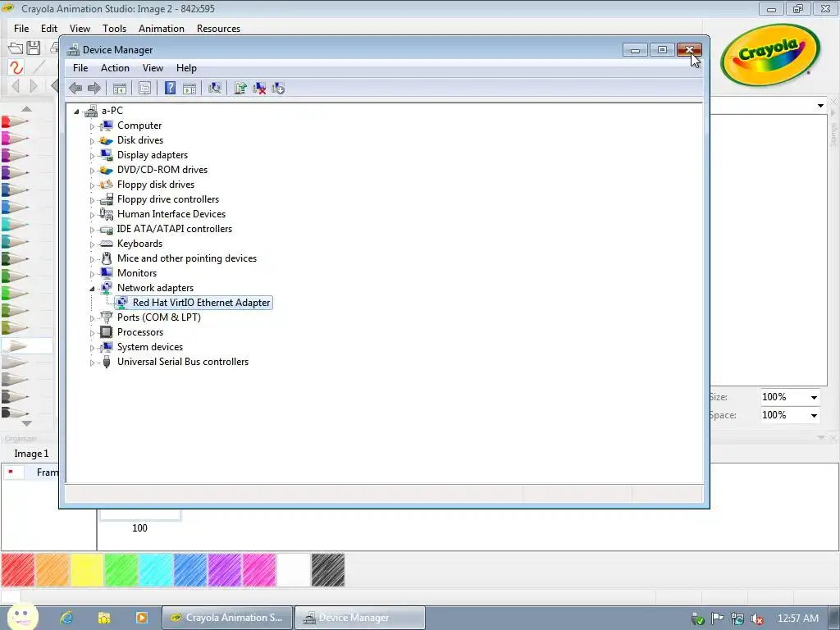Image resolution: width=840 pixels, height=630 pixels.
Task: Select the freehand squiggle tool in Crayola
Action: click(x=16, y=67)
